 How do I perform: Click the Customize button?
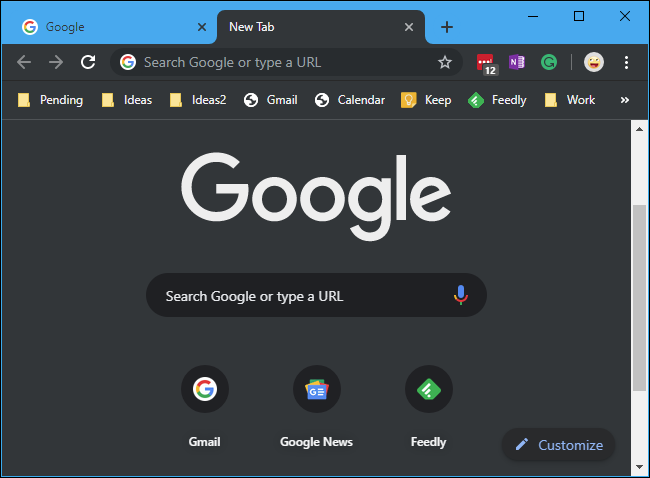click(x=558, y=445)
